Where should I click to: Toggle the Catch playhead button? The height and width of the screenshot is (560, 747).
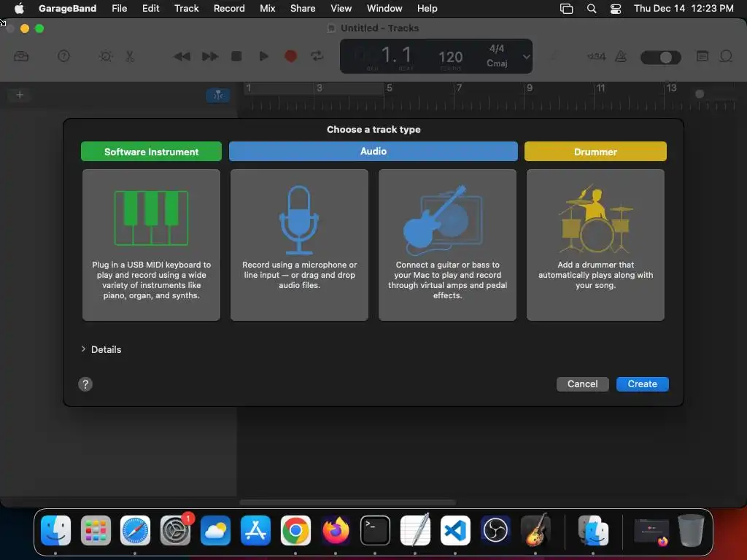218,96
